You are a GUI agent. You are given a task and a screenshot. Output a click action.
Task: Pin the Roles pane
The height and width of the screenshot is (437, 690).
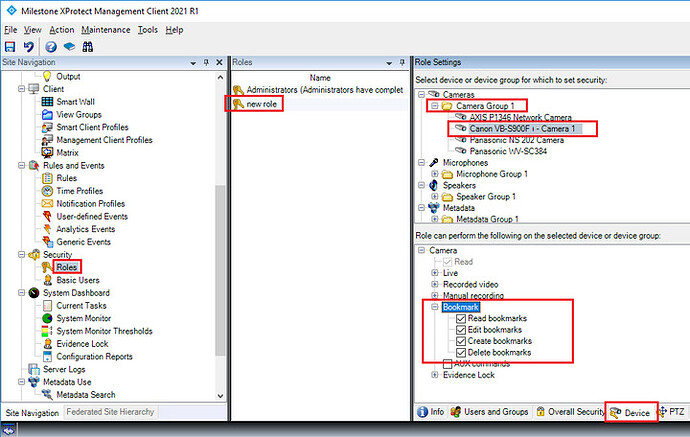(x=402, y=62)
